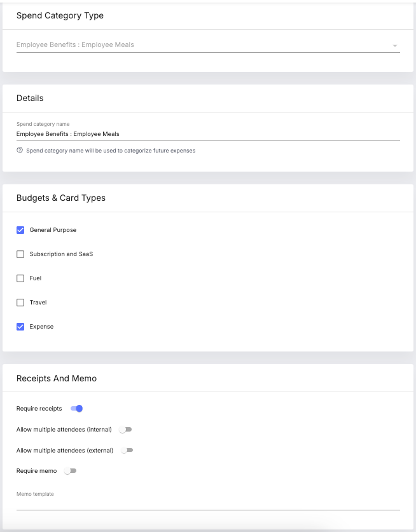416x532 pixels.
Task: Click into the Memo template field
Action: pos(208,504)
